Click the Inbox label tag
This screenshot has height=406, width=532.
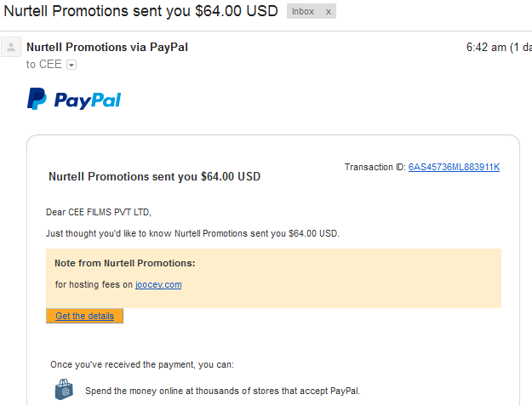303,11
